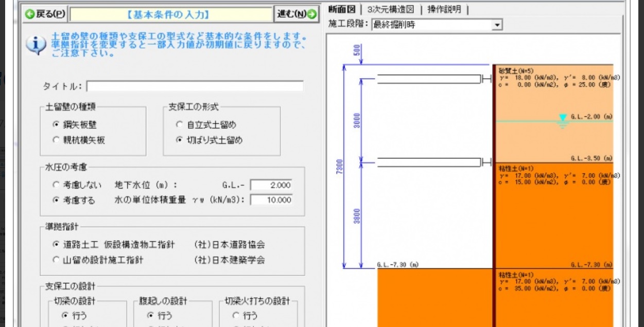The height and width of the screenshot is (327, 644).
Task: Choose 山留め設計施工指針 guideline
Action: click(x=57, y=260)
